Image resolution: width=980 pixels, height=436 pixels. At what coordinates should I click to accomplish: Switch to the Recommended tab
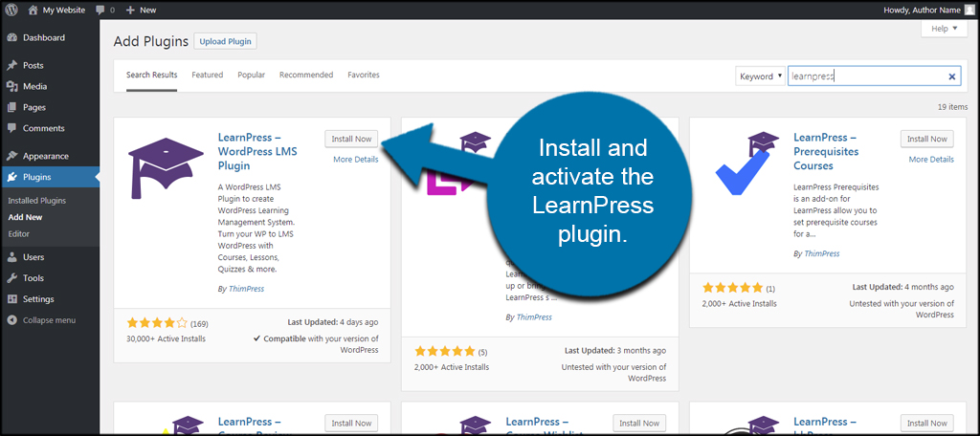click(x=306, y=75)
